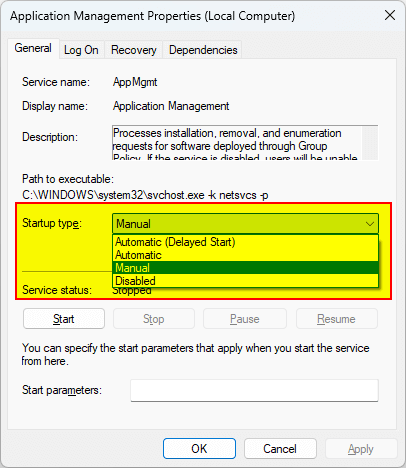406x468 pixels.
Task: View the Dependencies tab
Action: pyautogui.click(x=203, y=50)
